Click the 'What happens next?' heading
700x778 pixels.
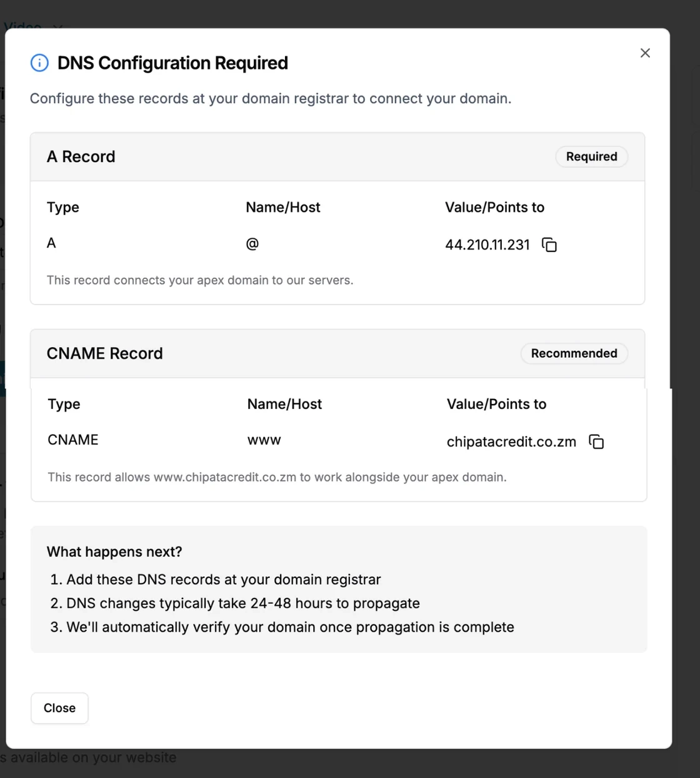[114, 552]
